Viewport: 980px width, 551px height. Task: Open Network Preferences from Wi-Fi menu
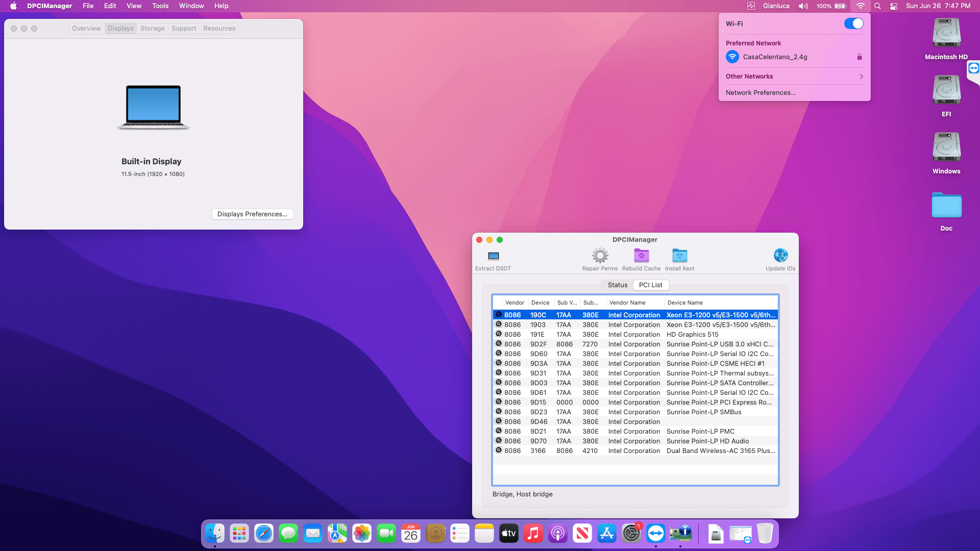pos(761,93)
